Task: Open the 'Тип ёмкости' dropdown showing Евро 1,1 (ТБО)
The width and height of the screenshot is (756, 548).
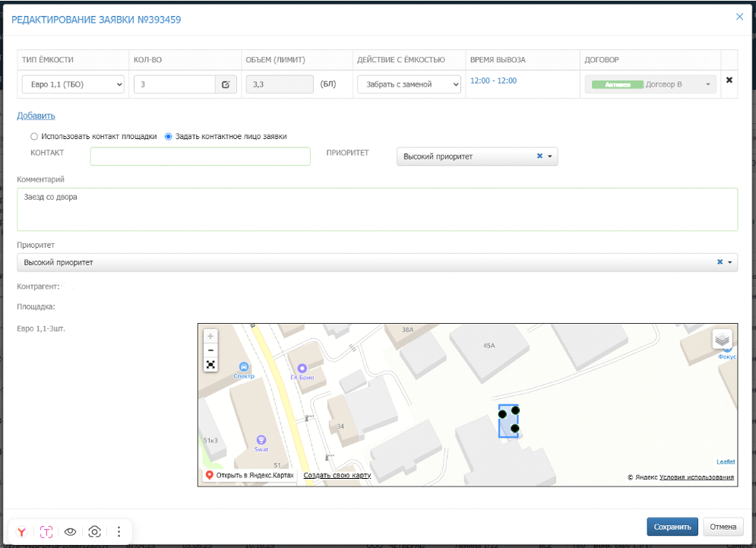Action: 72,84
